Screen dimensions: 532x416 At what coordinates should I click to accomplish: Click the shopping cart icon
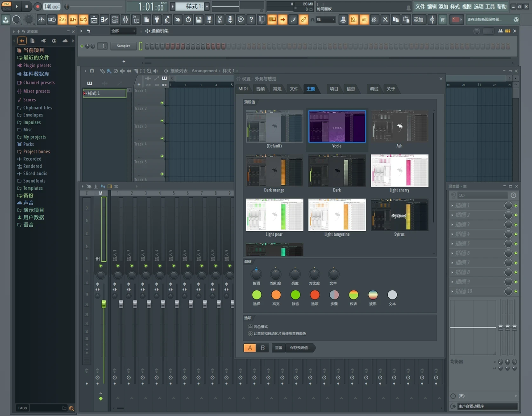442,20
